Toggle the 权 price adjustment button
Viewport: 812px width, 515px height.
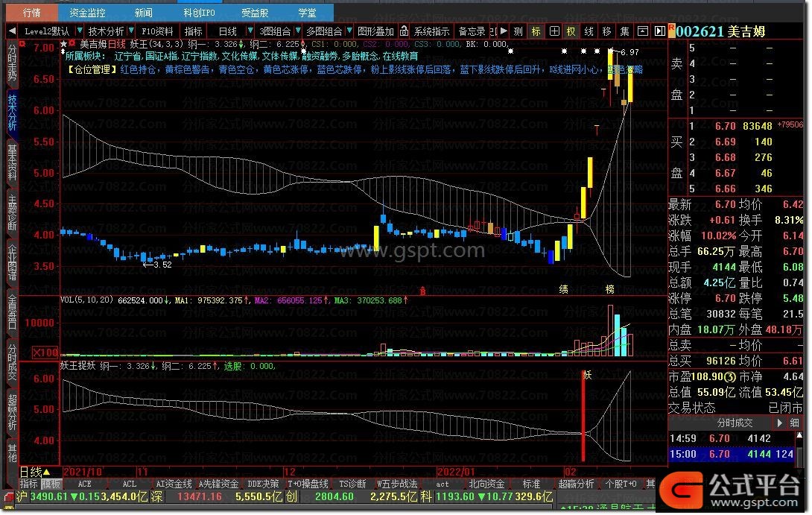tap(571, 31)
